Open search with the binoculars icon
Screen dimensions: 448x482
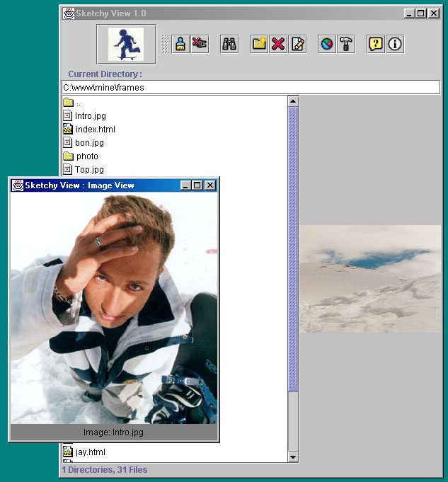229,44
